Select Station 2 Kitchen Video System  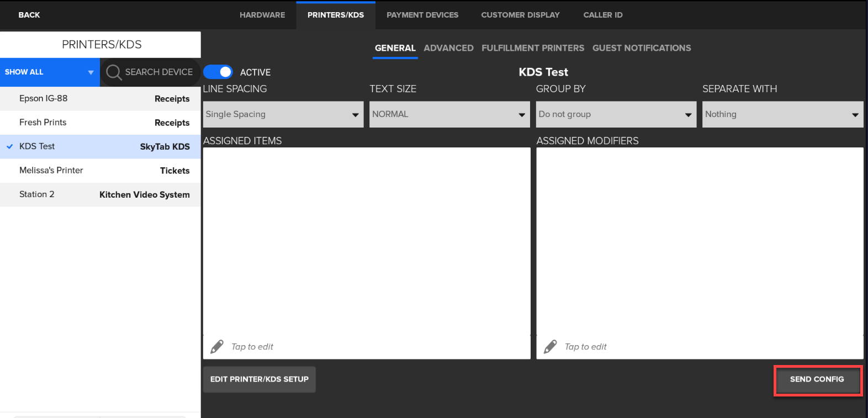(100, 194)
